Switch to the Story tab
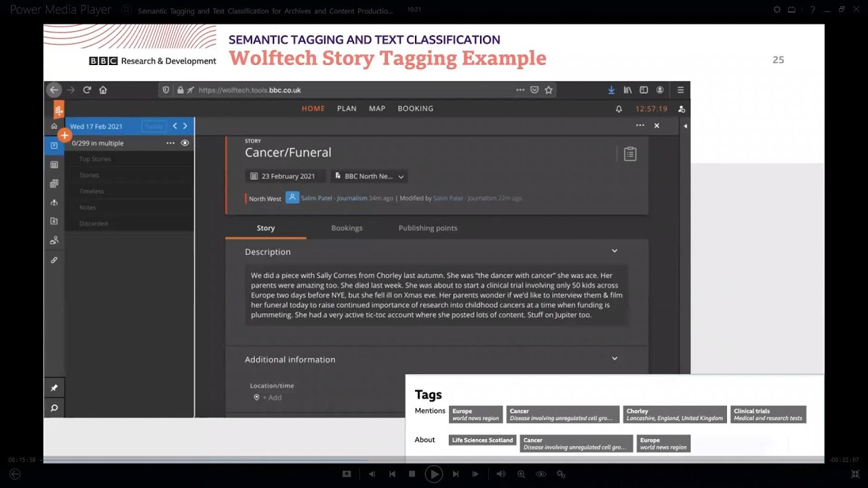This screenshot has width=868, height=488. point(266,228)
